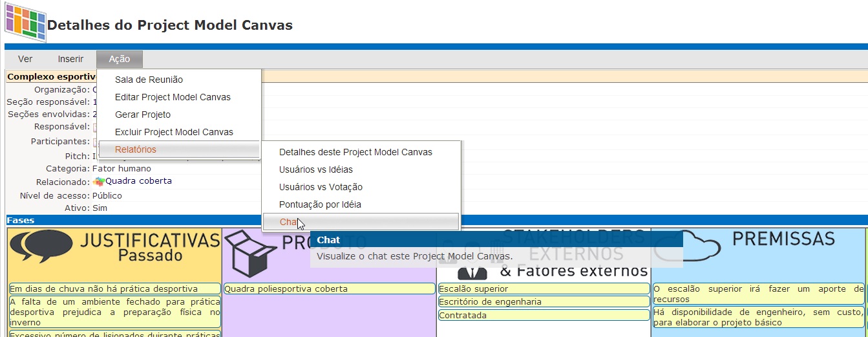The width and height of the screenshot is (868, 337).
Task: Open the Inserir menu
Action: click(70, 59)
